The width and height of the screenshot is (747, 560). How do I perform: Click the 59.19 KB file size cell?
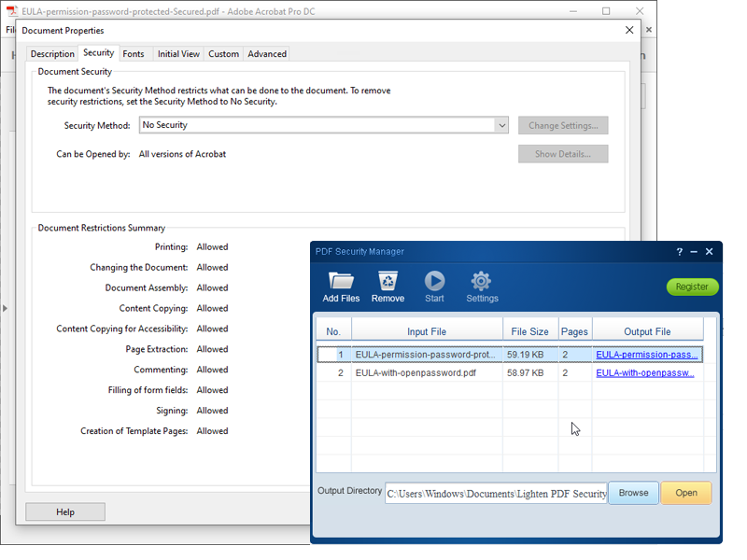(530, 355)
